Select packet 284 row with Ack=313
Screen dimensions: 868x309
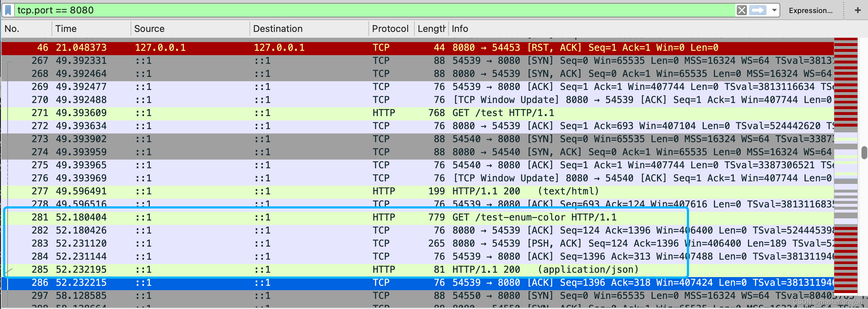[418, 257]
